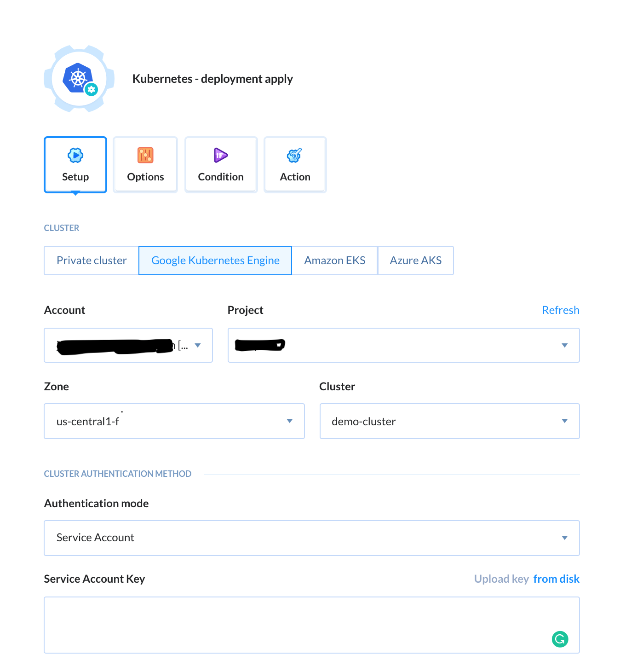Open the Project dropdown
620x672 pixels.
pos(404,345)
